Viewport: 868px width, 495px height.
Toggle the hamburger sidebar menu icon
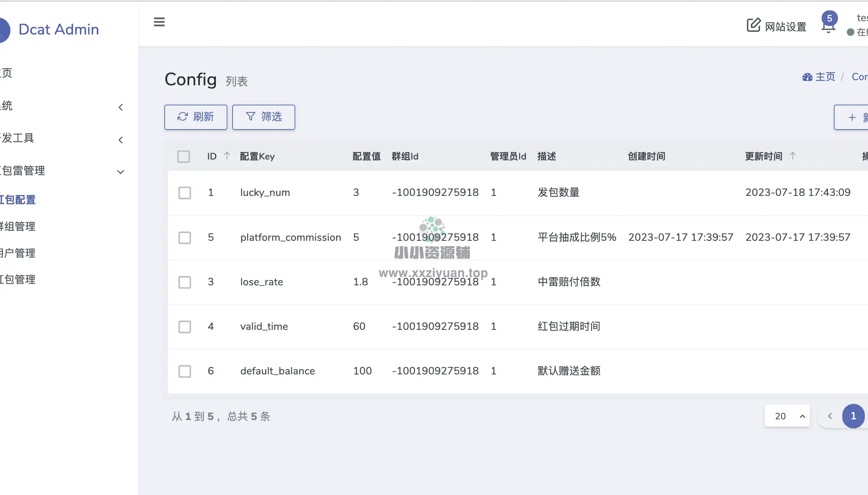tap(159, 22)
